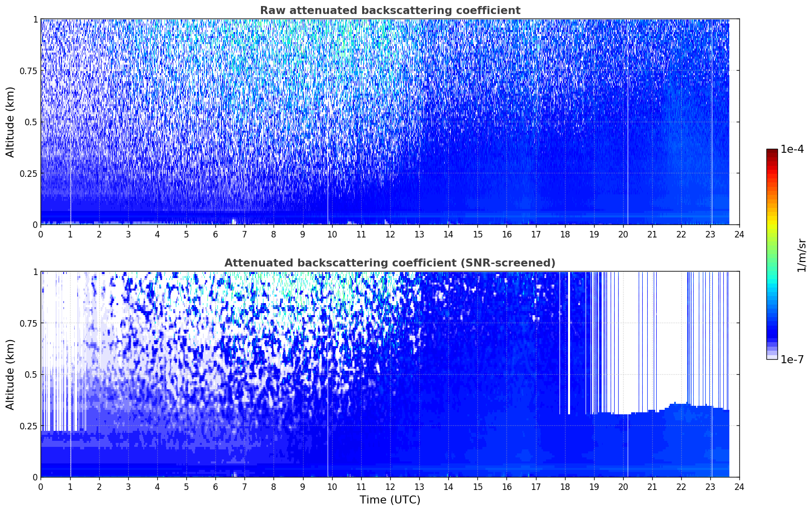Click the Raw attenuated backscattering coefficient title
Viewport: 812px width, 511px height.
click(390, 11)
